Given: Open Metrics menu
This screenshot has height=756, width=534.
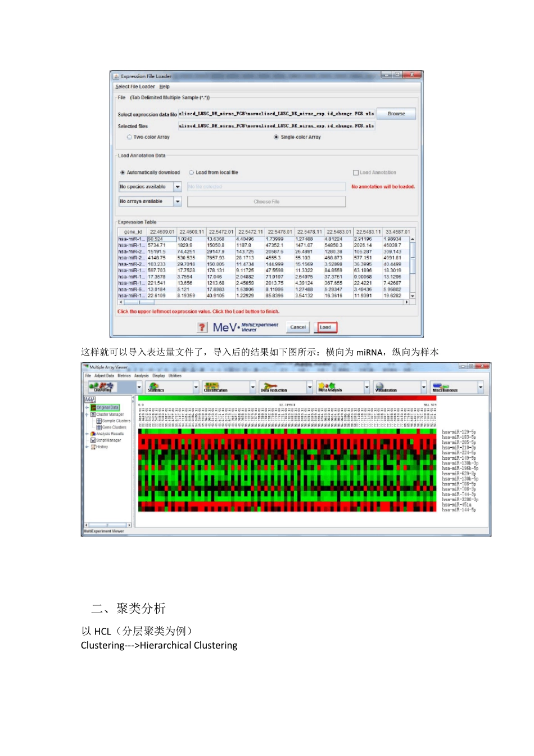Looking at the screenshot, I should click(124, 375).
